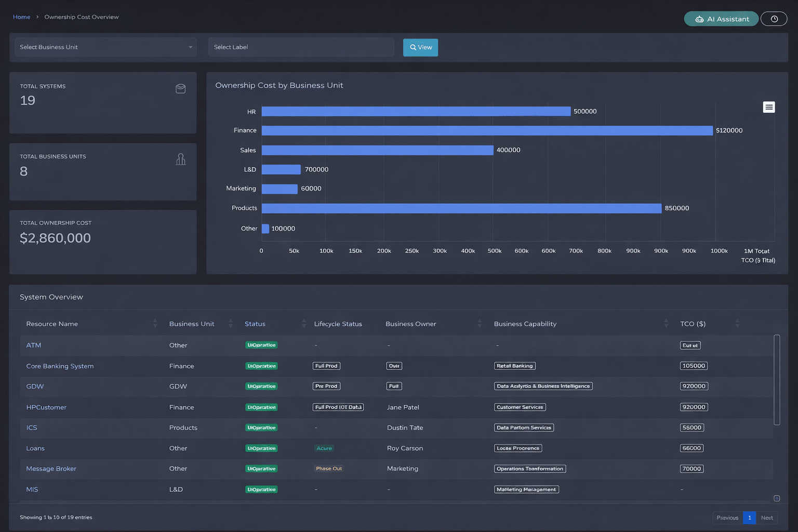Go to page 1 in pagination
798x532 pixels.
(749, 517)
